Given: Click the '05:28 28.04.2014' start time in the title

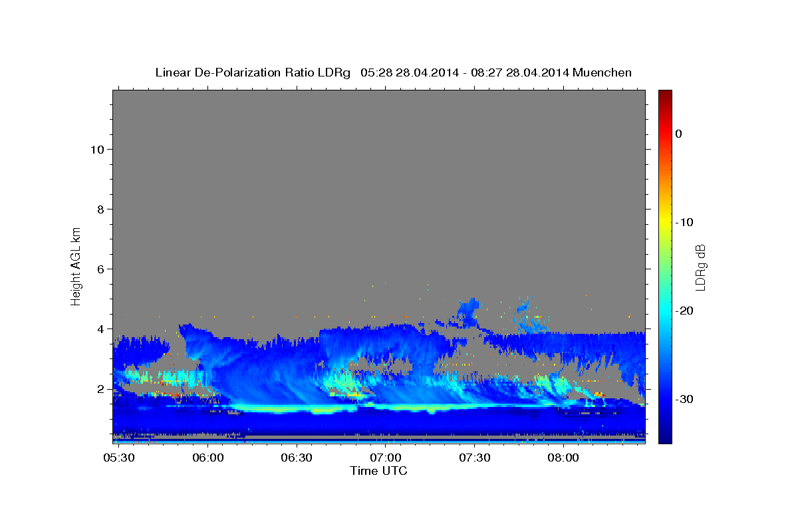Looking at the screenshot, I should pos(409,72).
